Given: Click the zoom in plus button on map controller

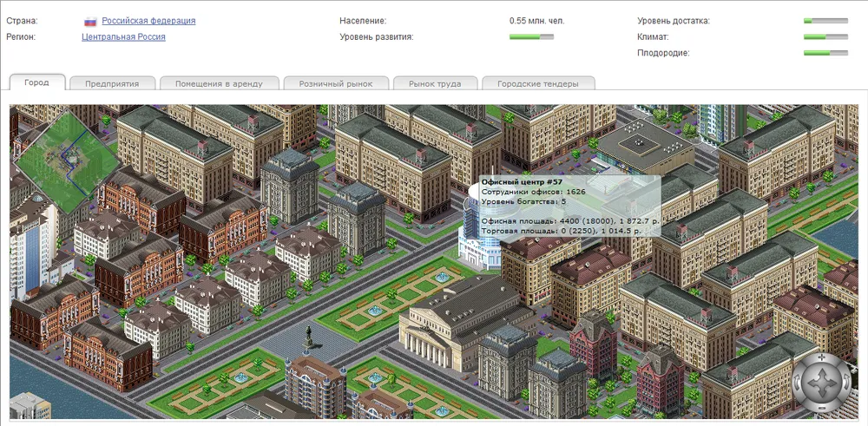Looking at the screenshot, I should click(x=821, y=357).
